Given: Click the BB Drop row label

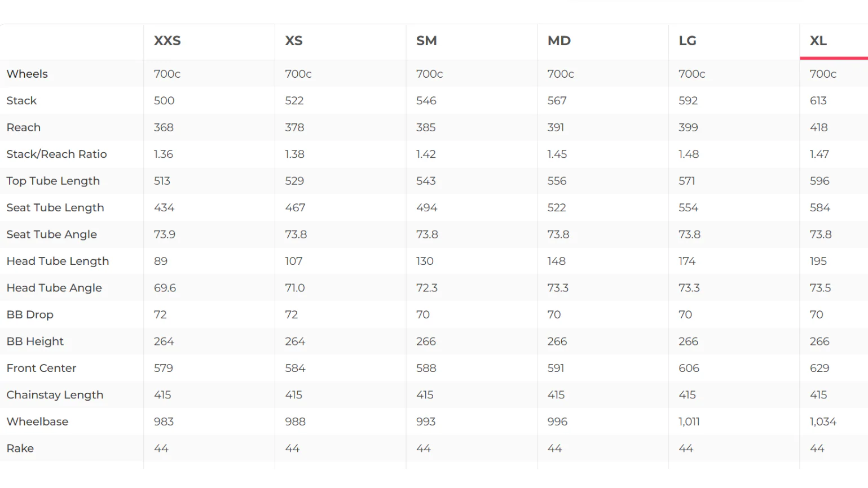Looking at the screenshot, I should (x=30, y=315).
